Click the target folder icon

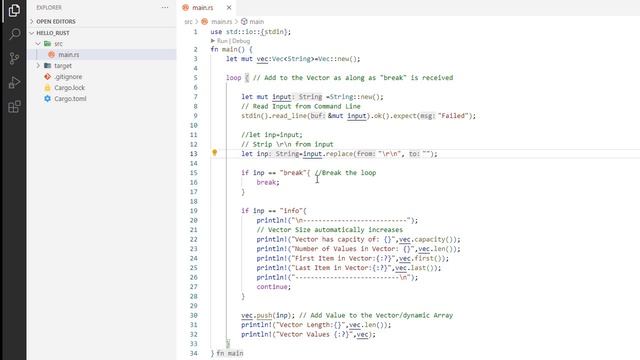[47, 65]
